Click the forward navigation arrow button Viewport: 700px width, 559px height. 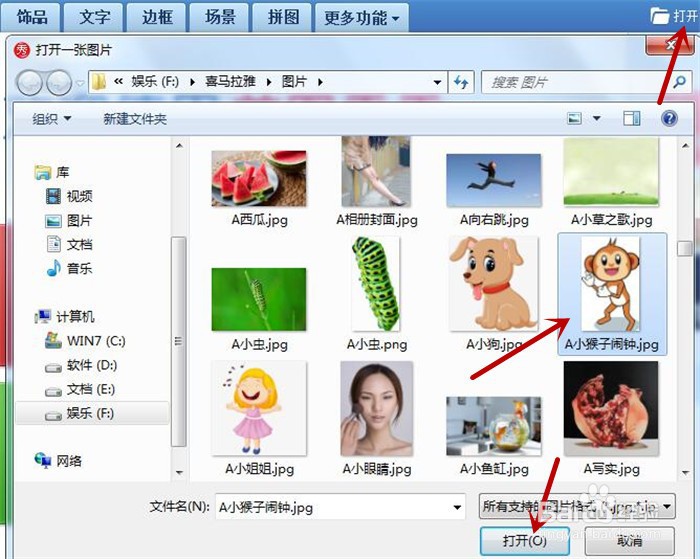[x=59, y=83]
